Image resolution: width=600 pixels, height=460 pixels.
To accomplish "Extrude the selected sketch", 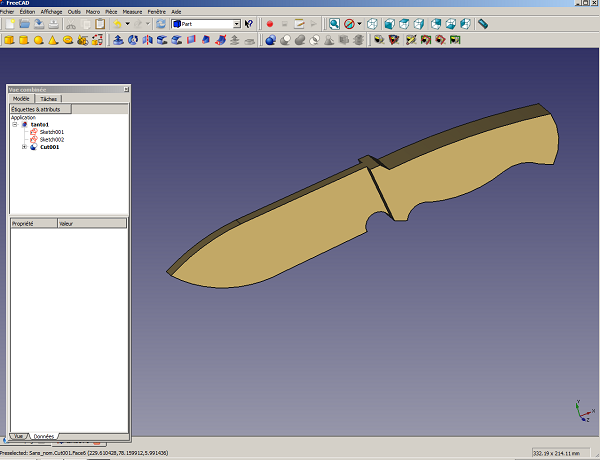I will [x=118, y=40].
